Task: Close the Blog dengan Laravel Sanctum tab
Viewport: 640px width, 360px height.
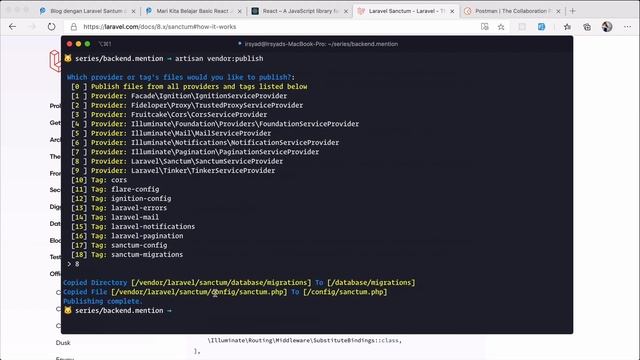Action: [133, 11]
